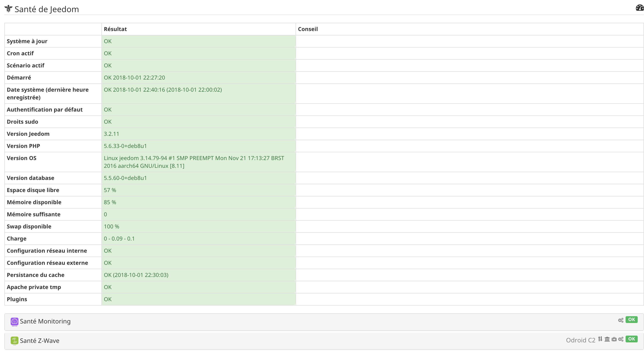644x355 pixels.
Task: Click the dashboard gauge icon at top right
Action: point(639,8)
